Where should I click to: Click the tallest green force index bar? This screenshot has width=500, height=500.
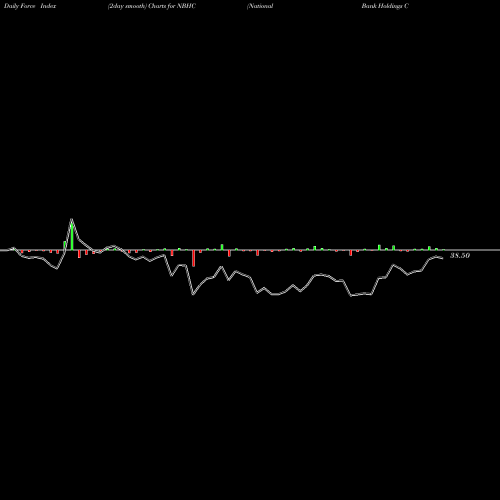[x=72, y=236]
